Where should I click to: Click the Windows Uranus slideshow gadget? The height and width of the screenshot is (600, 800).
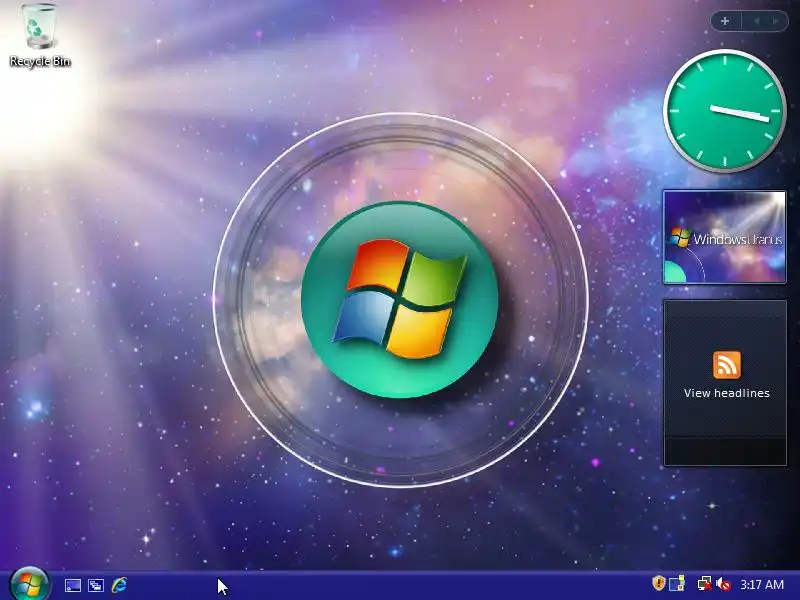(x=724, y=237)
